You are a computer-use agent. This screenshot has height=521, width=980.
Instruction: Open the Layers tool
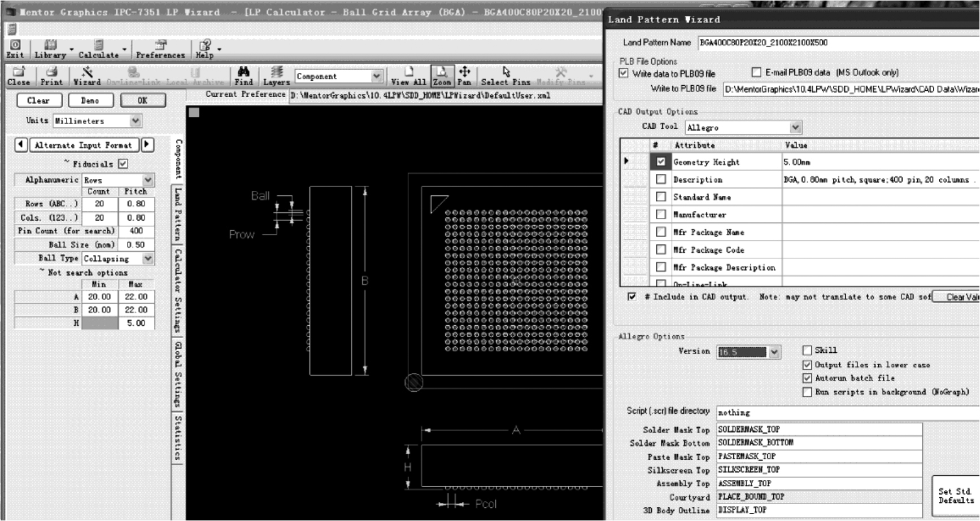[x=276, y=76]
